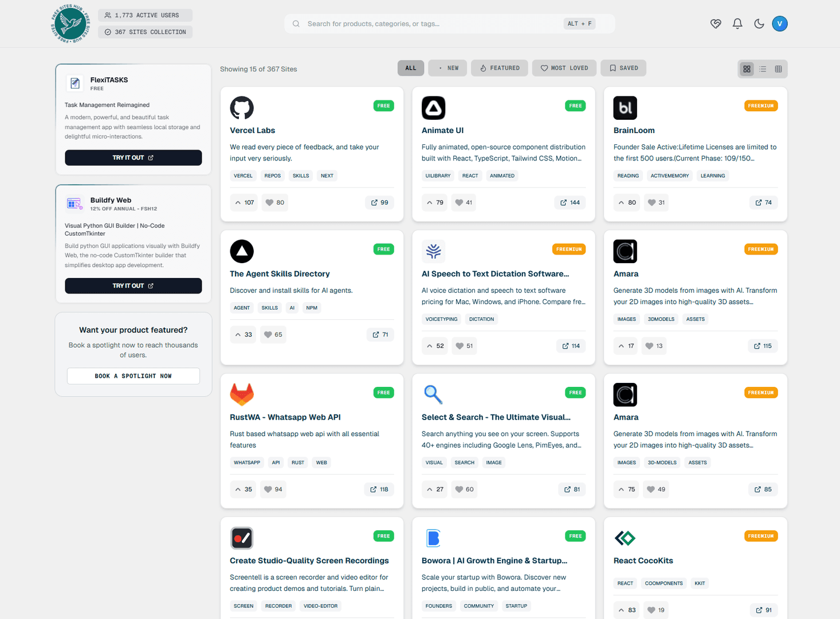Click the VOICETYPING tag
840x619 pixels.
click(441, 319)
